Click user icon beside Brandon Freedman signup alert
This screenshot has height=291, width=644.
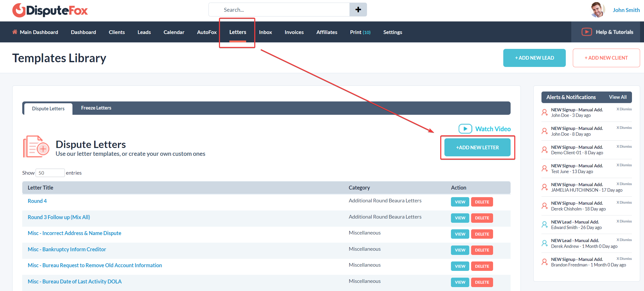545,262
